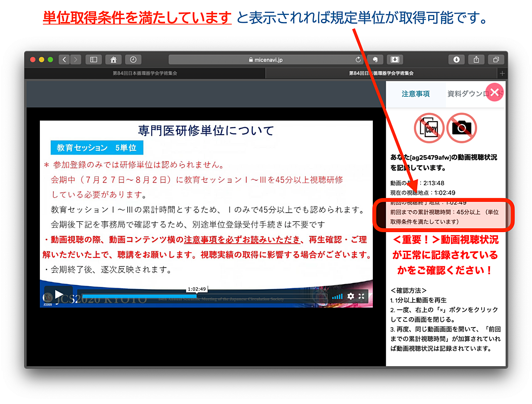Click the film strip extension icon

click(395, 60)
